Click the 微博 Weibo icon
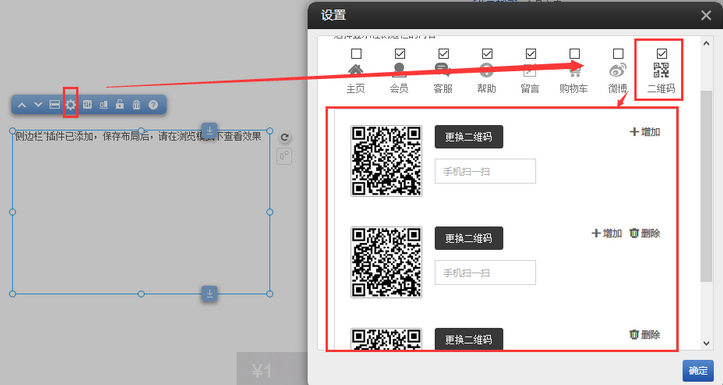The image size is (723, 385). [618, 71]
